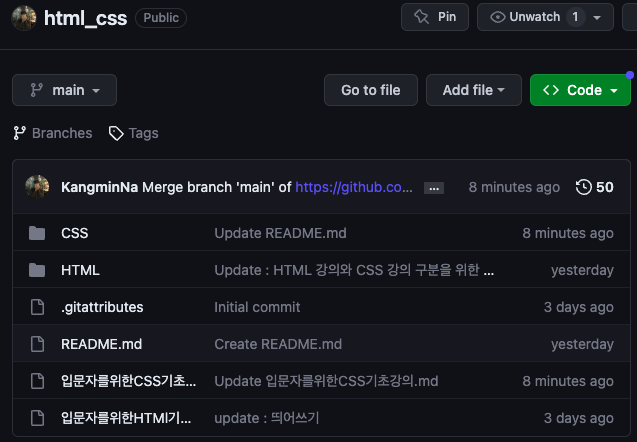Click the .gitattributes file icon

point(37,307)
